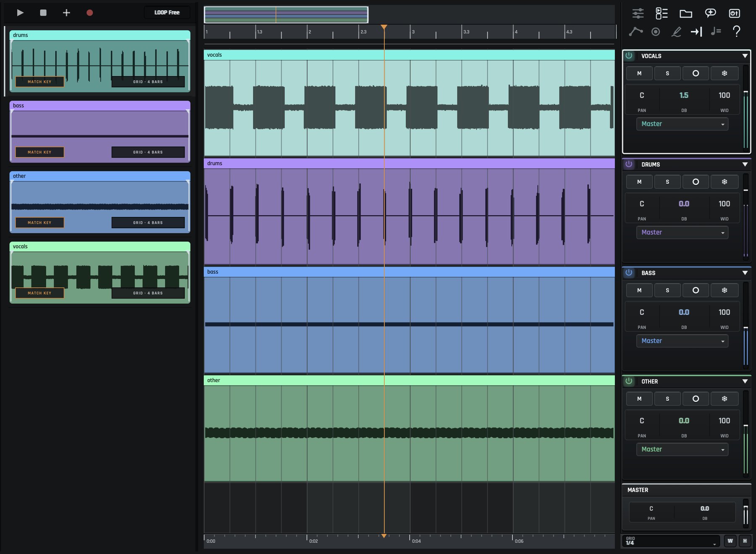Open the clip list view icon

(661, 13)
